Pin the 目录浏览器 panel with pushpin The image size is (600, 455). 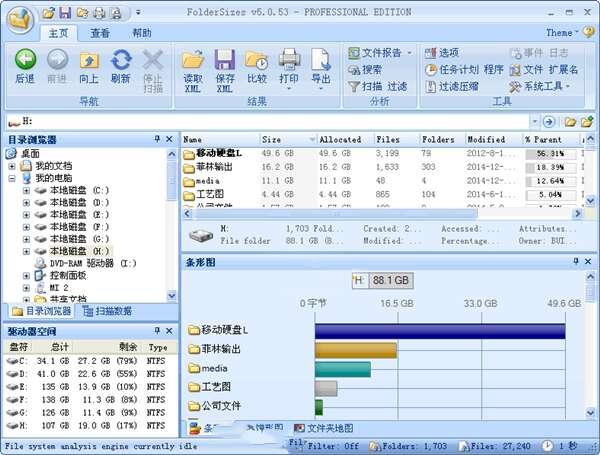coord(157,139)
